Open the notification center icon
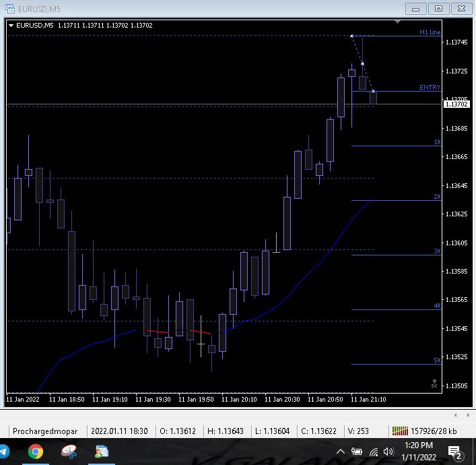The height and width of the screenshot is (465, 476). click(x=455, y=453)
